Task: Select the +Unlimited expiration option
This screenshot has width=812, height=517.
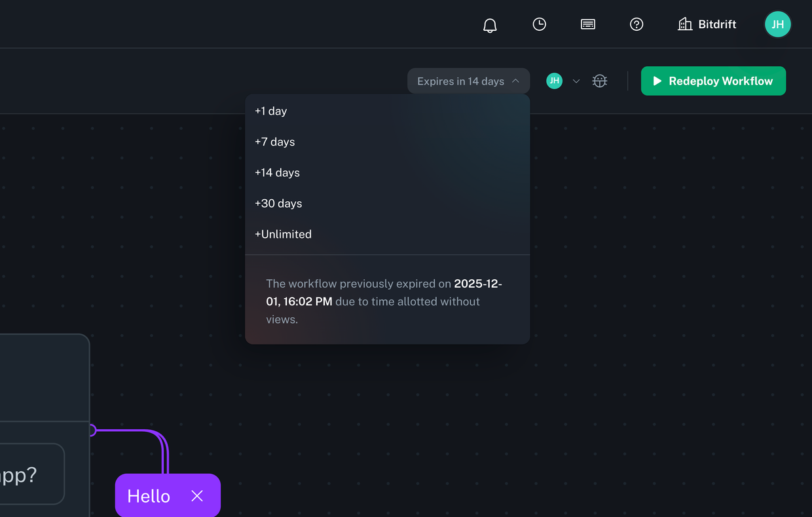Action: (283, 234)
